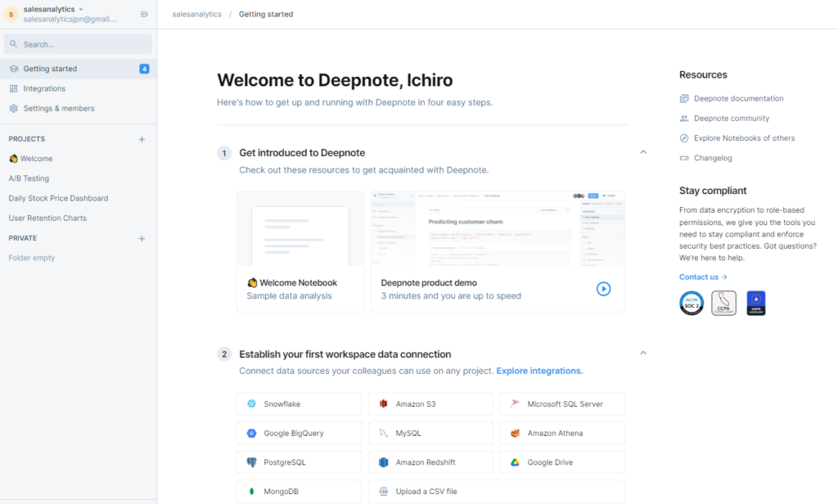Open the Daily Stock Price Dashboard project
This screenshot has height=504, width=838.
[58, 198]
